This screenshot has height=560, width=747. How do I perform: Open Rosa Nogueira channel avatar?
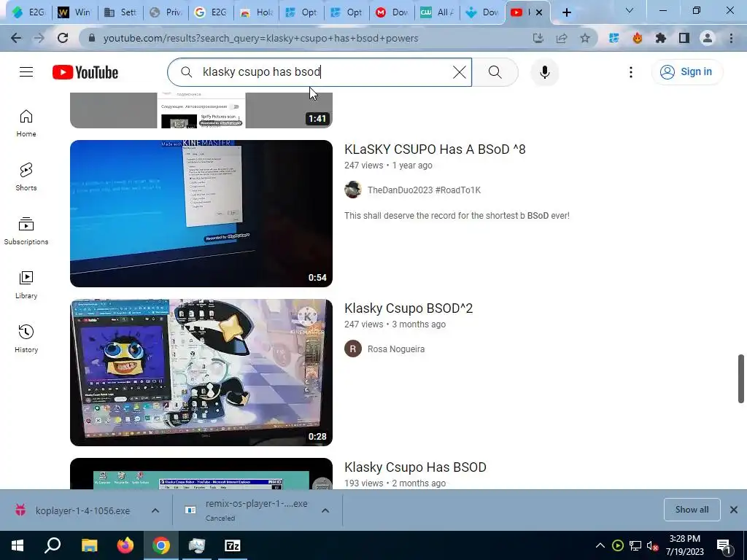353,349
